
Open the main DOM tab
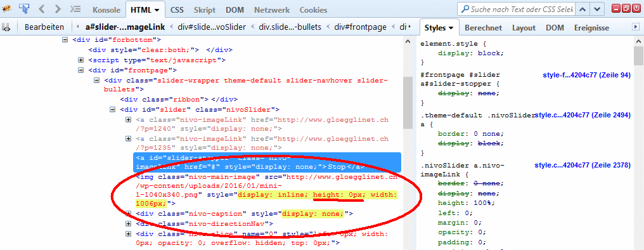click(235, 10)
